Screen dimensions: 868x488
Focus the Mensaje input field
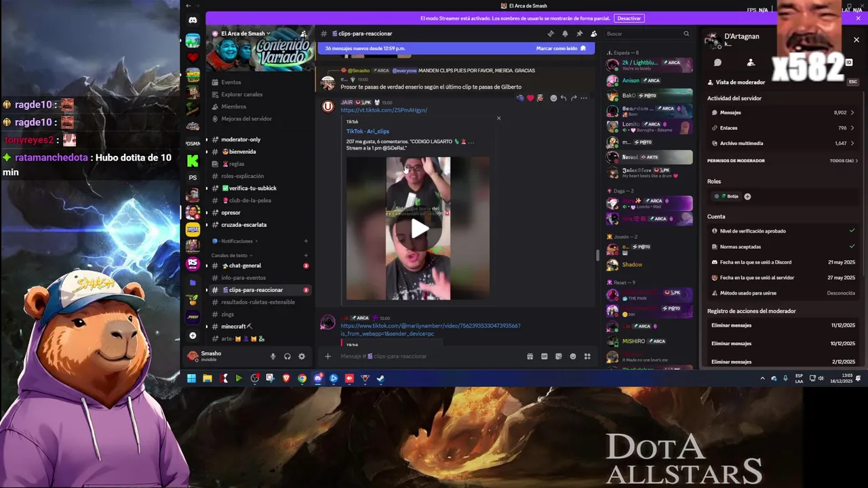pyautogui.click(x=431, y=357)
